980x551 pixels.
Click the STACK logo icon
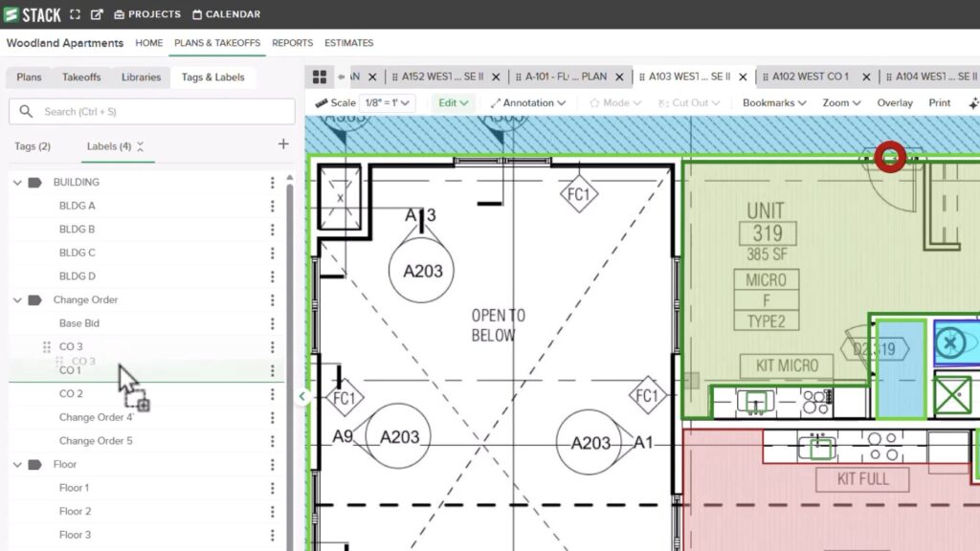(x=11, y=14)
